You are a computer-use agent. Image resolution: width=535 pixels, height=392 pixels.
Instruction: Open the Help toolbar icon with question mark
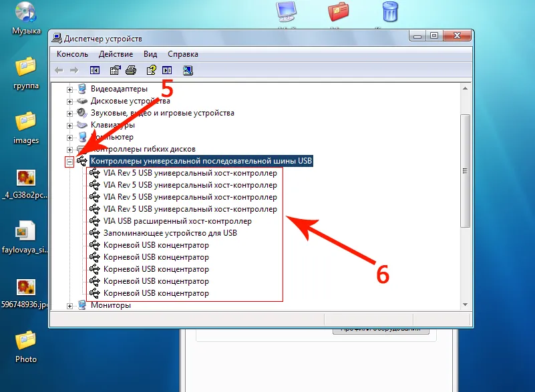click(x=151, y=70)
